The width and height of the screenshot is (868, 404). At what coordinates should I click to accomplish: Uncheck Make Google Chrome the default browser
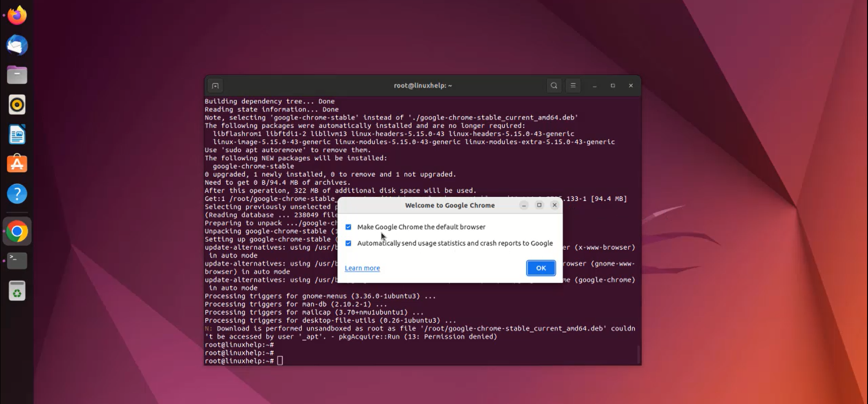(348, 227)
